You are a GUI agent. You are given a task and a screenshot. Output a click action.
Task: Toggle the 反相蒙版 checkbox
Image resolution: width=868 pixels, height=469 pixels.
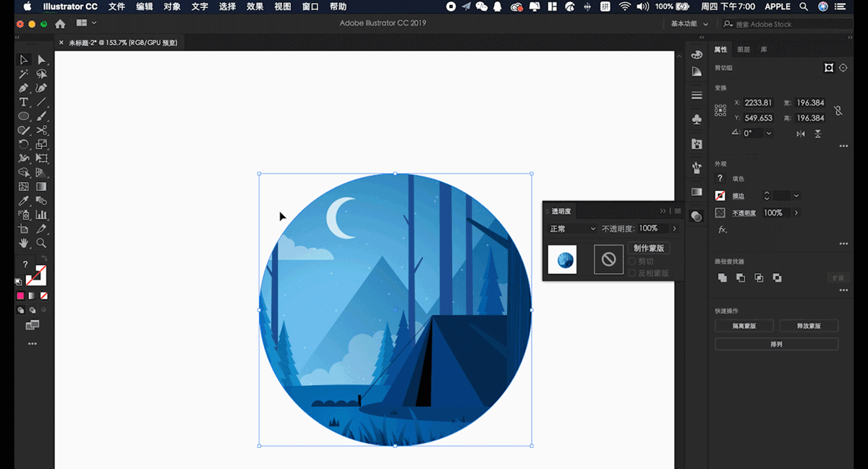632,273
